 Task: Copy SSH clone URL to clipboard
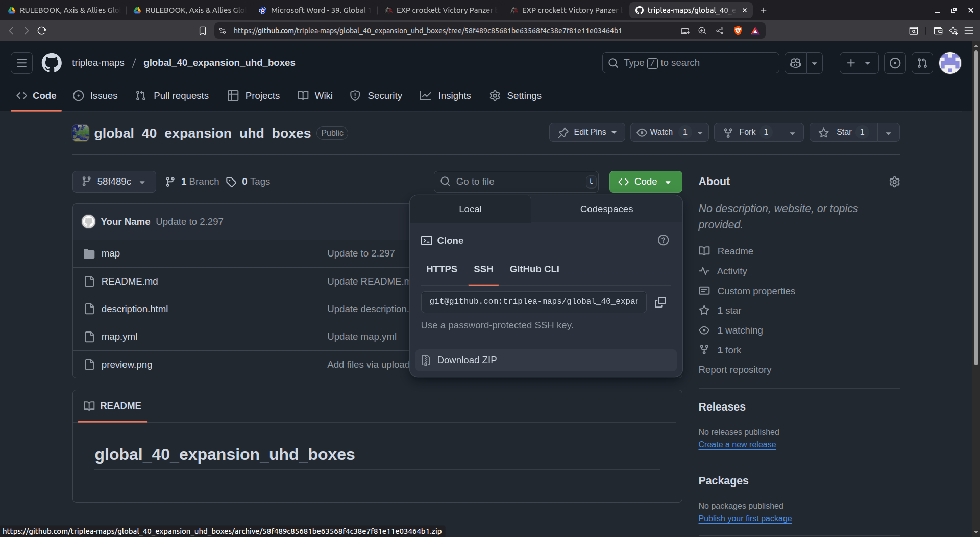coord(660,302)
